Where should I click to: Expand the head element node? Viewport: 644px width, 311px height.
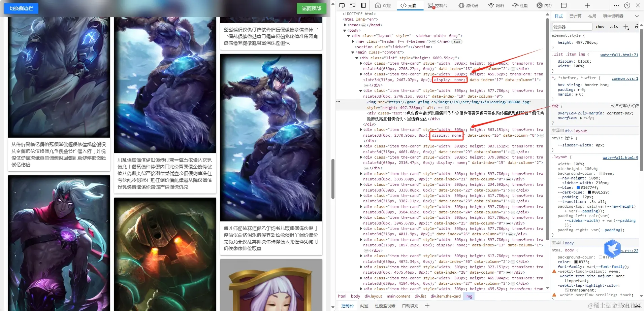pos(345,25)
